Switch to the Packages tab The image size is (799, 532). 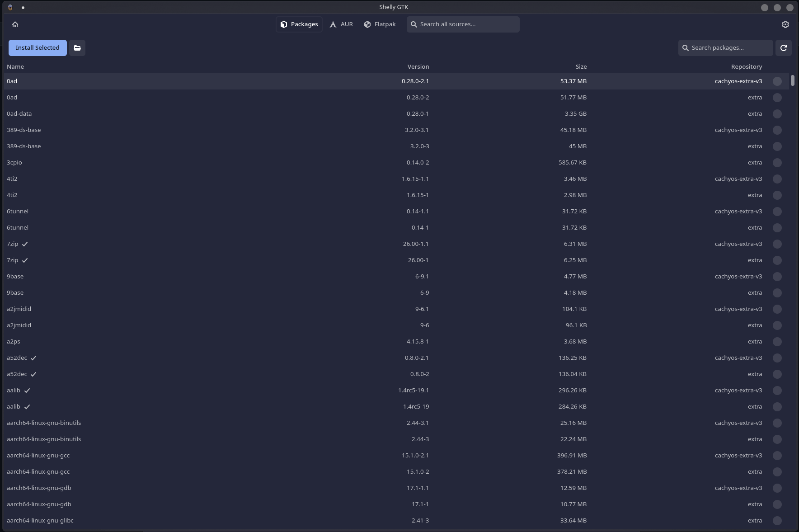299,24
